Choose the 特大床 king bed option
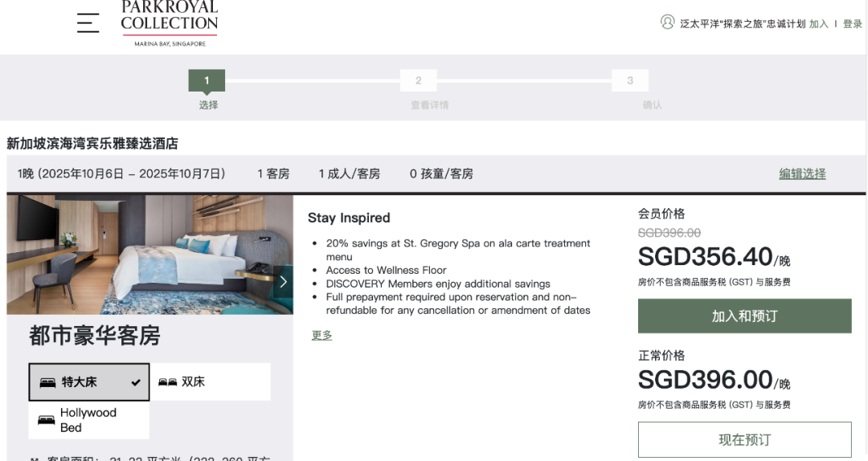 (x=89, y=381)
